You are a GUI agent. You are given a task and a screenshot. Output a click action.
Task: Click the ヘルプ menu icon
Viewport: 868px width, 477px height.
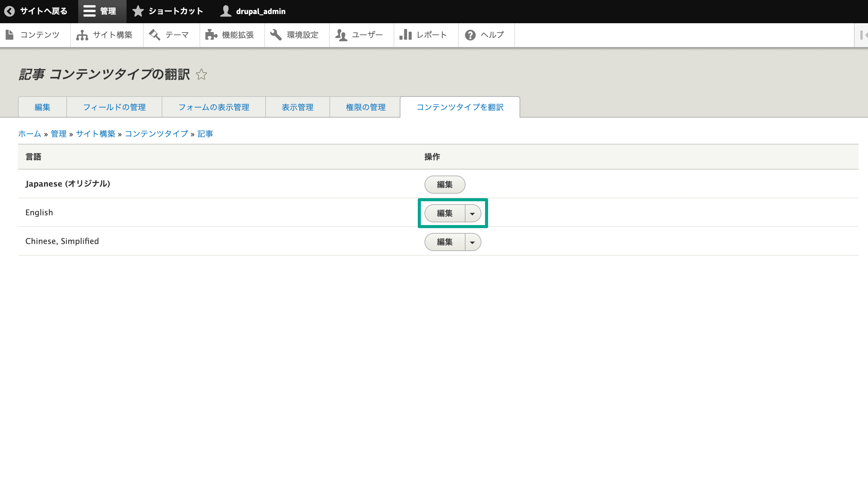coord(470,35)
